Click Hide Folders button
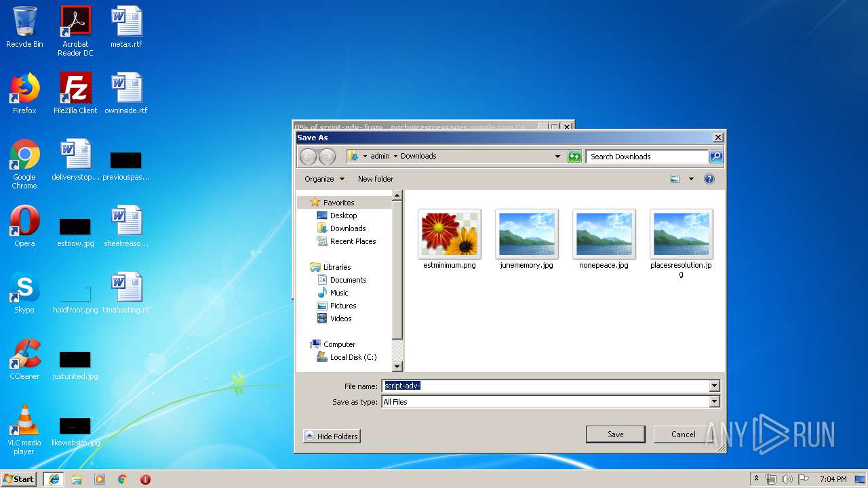The image size is (868, 488). pos(332,436)
